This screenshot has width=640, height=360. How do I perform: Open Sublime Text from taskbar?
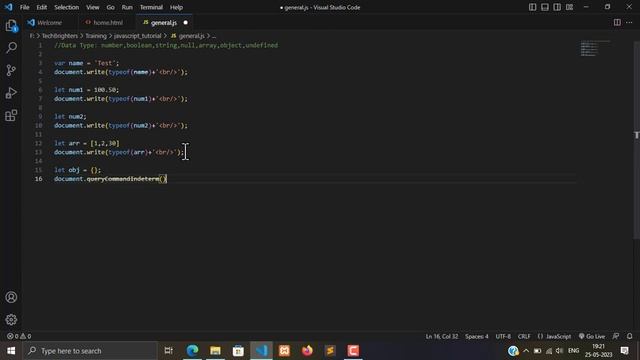pos(330,351)
